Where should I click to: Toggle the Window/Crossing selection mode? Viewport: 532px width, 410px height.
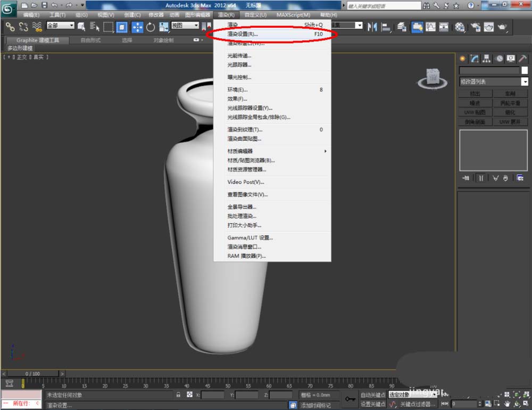point(121,27)
